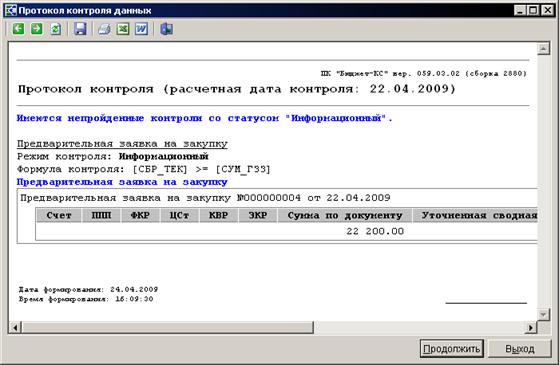Viewport: 559px width, 365px height.
Task: Click the horizontal scrollbar thumb
Action: (168, 327)
